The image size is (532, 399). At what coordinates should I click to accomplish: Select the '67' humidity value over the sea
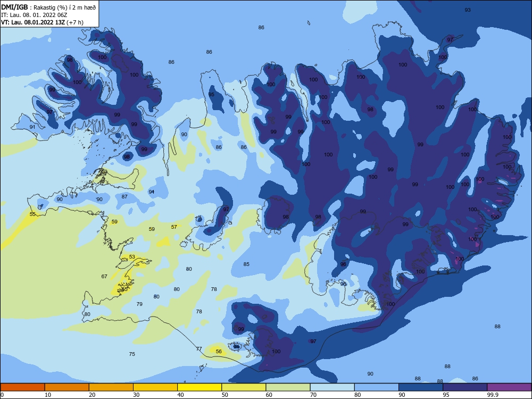[104, 277]
